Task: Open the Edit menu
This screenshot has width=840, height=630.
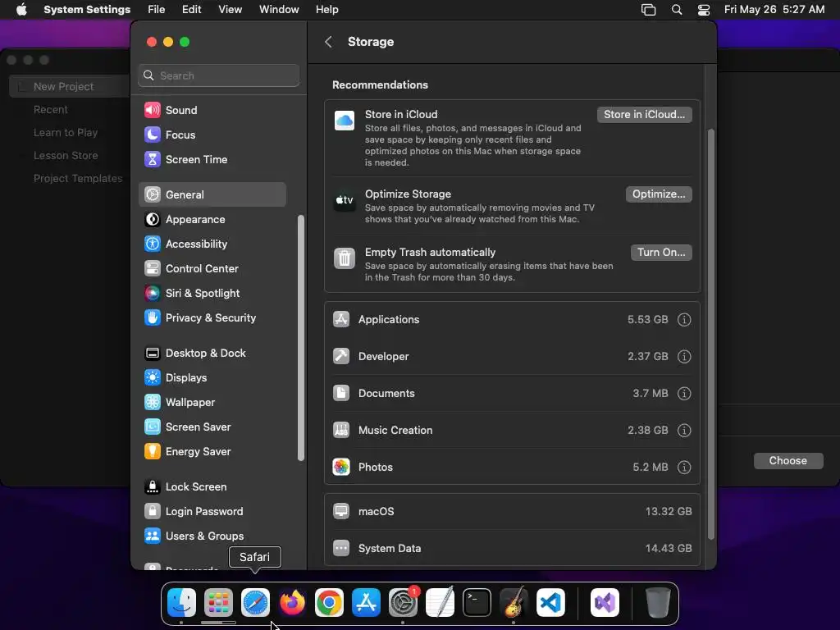Action: (191, 10)
